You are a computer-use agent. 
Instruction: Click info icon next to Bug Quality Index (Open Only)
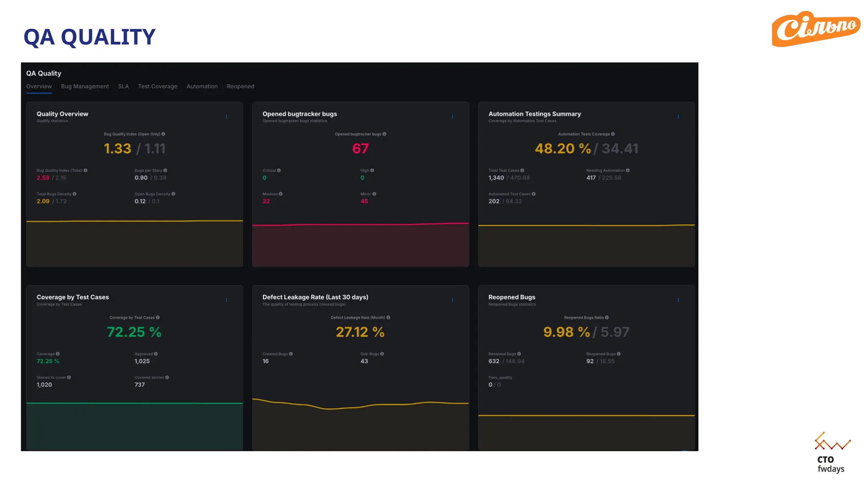163,134
